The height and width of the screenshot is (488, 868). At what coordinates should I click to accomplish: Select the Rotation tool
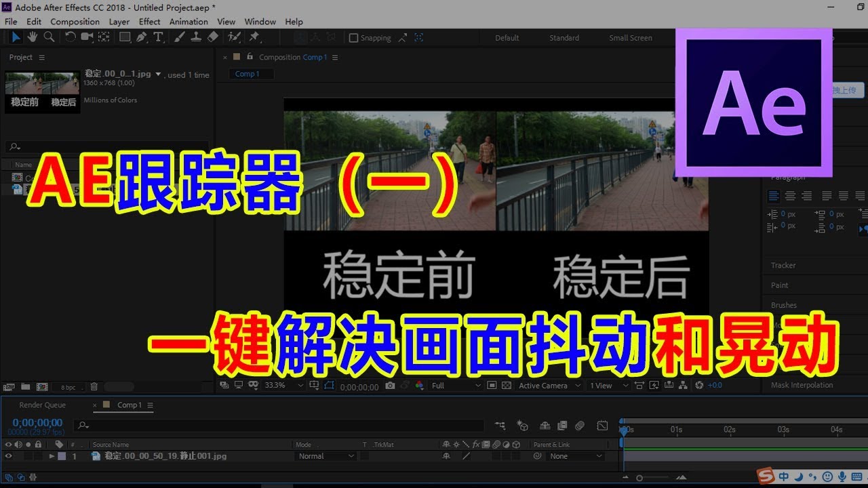[x=70, y=37]
